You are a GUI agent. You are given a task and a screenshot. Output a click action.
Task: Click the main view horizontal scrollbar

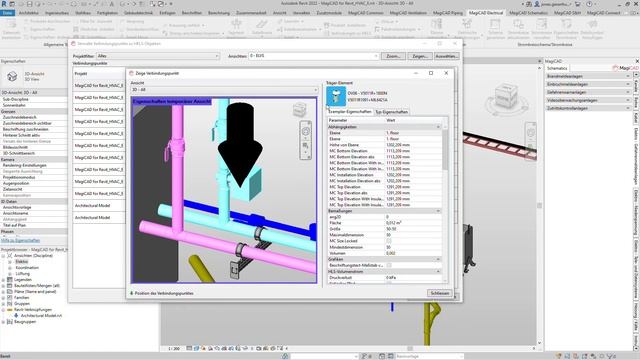(410, 349)
